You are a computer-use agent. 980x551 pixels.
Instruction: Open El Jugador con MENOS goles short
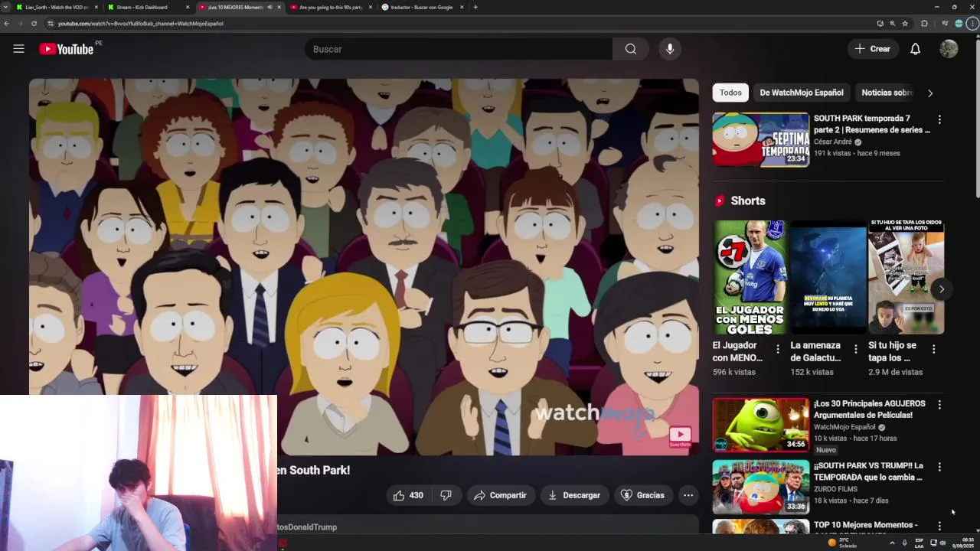pyautogui.click(x=750, y=277)
